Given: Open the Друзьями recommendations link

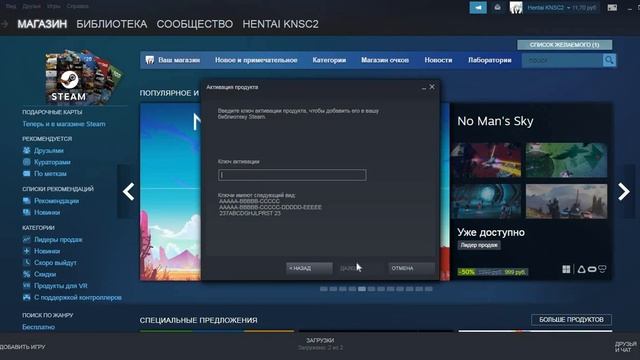Looking at the screenshot, I should click(x=49, y=151).
